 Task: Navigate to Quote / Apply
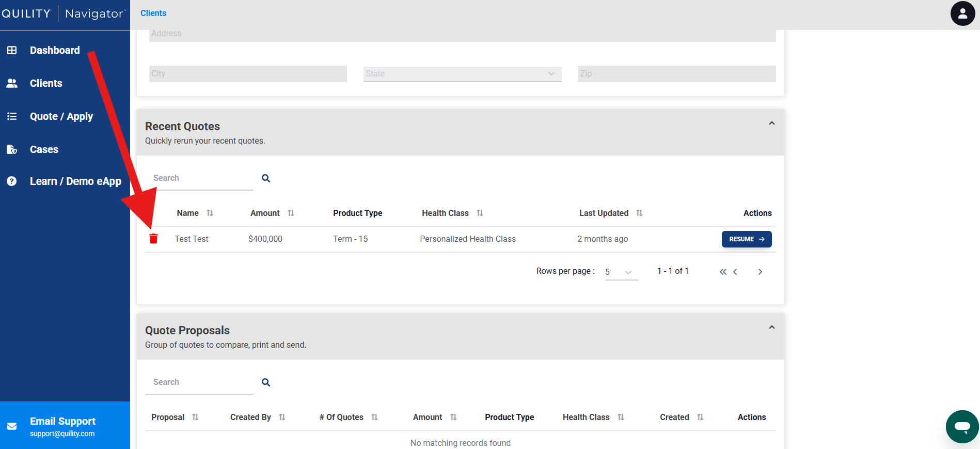pos(61,116)
